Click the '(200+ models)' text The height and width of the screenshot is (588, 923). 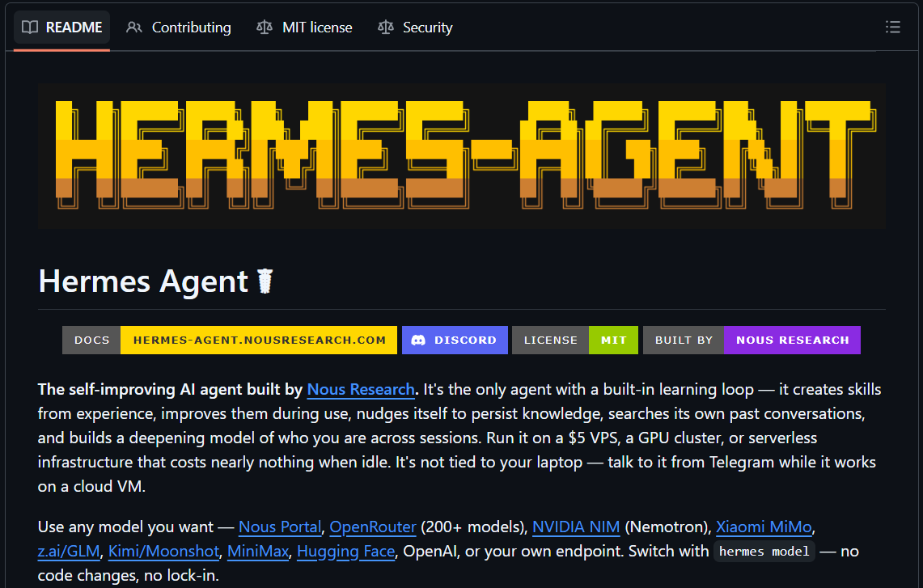point(474,527)
